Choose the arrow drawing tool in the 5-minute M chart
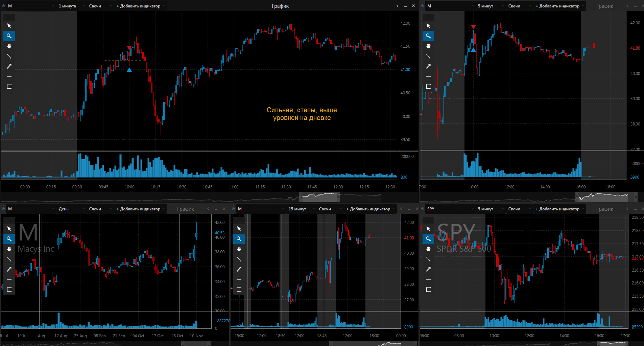The image size is (644, 346). [x=428, y=66]
